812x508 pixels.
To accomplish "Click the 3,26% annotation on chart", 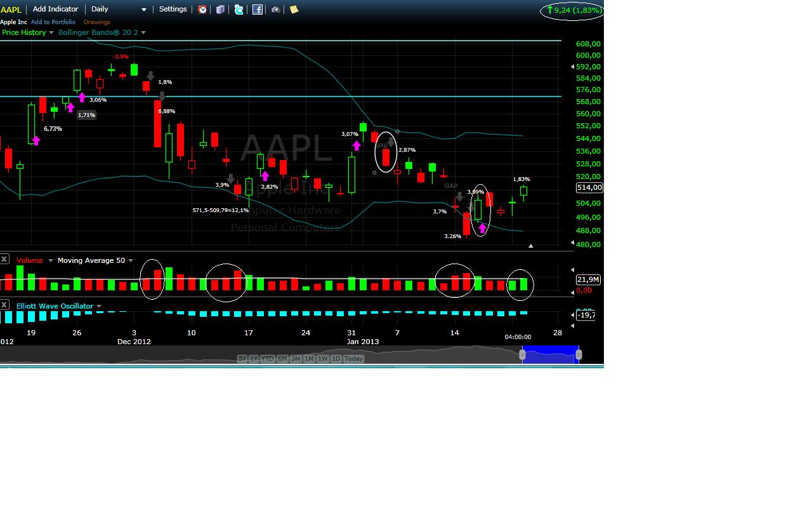I will (453, 236).
